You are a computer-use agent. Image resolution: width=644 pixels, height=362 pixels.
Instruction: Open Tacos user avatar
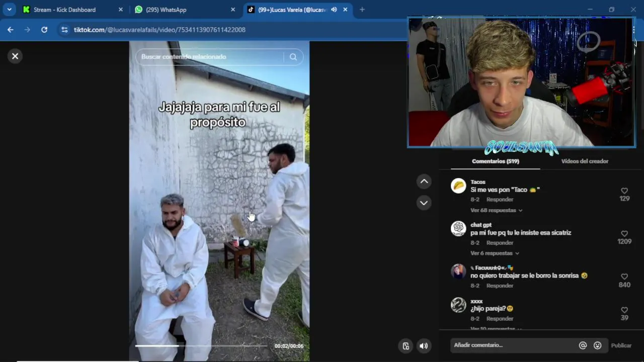point(458,186)
